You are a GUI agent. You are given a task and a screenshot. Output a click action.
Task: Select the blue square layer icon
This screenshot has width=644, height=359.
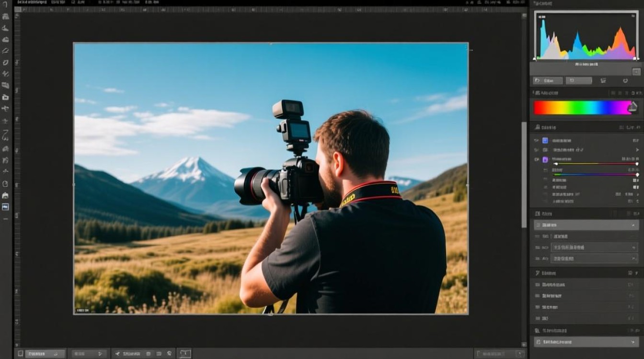545,140
